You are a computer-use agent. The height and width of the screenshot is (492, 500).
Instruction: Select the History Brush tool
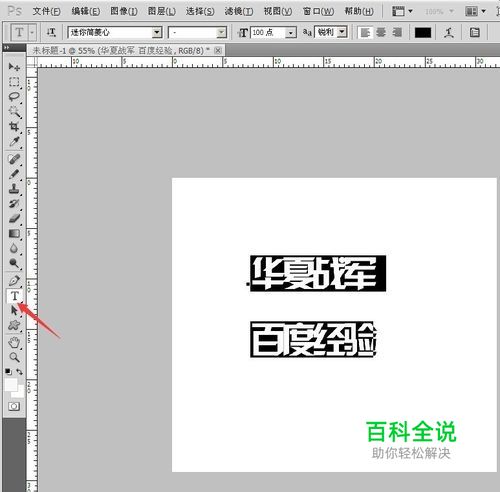14,204
